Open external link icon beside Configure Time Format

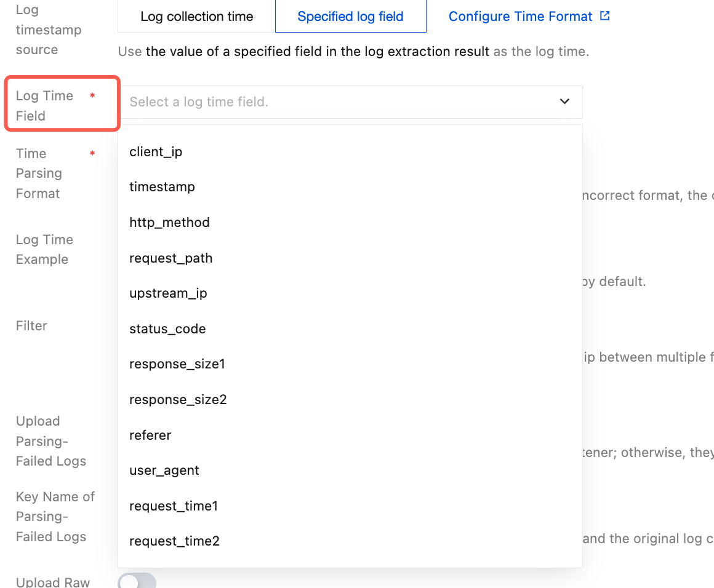[x=604, y=16]
